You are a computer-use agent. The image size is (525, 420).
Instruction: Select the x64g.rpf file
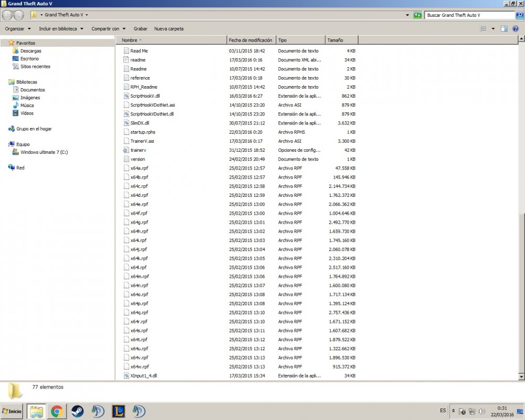139,223
